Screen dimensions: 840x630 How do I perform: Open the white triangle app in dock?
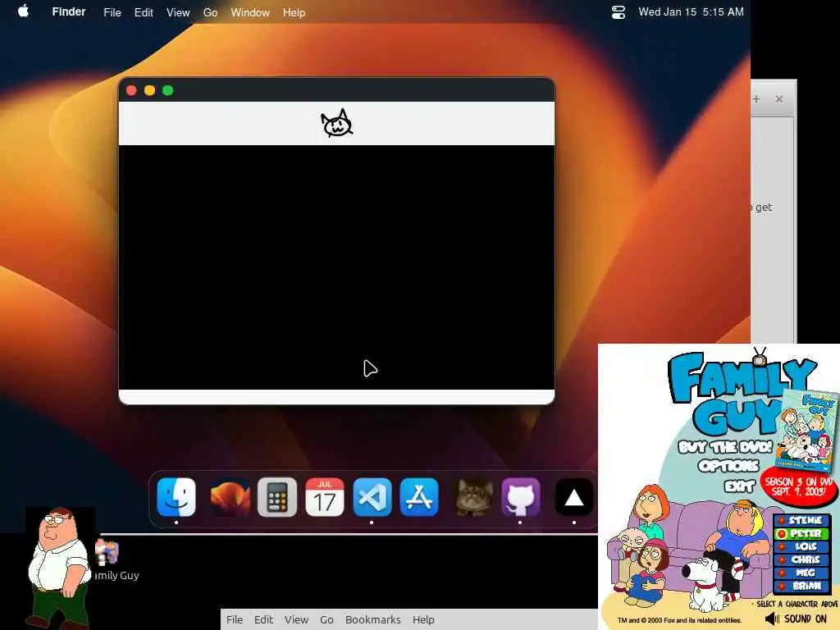pos(573,496)
